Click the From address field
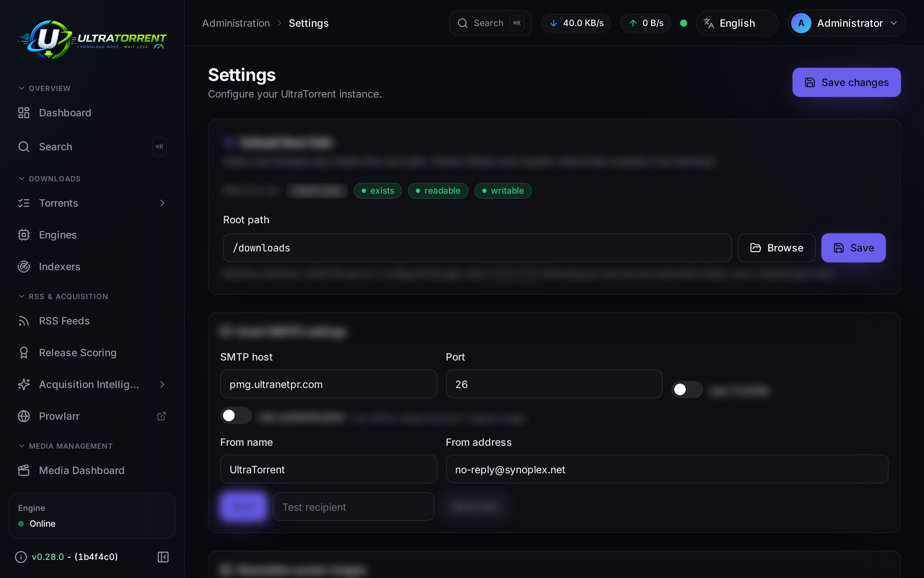924x578 pixels. [667, 469]
